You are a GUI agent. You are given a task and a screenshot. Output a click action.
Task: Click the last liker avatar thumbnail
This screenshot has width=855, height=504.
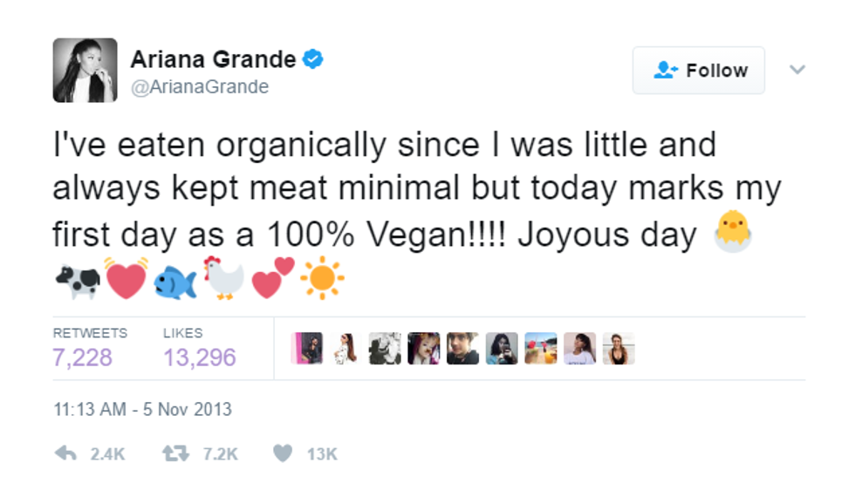[x=618, y=348]
